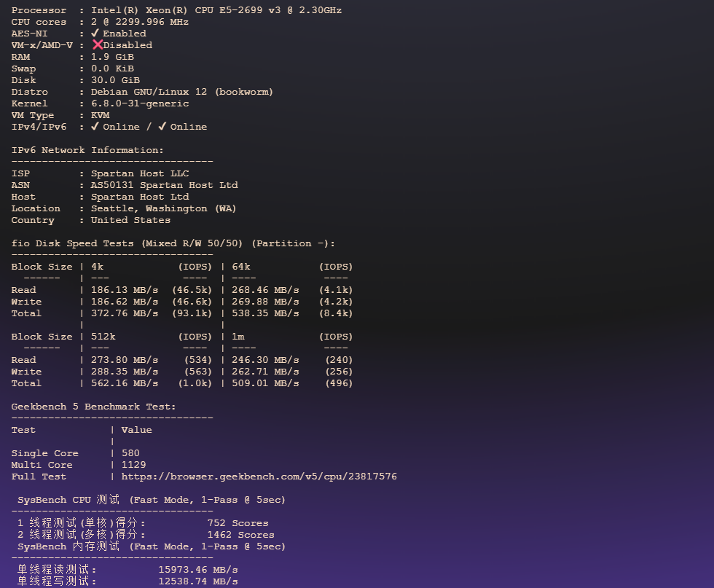Click the Debian GNU/Linux 12 distro text
This screenshot has height=588, width=714.
point(181,92)
